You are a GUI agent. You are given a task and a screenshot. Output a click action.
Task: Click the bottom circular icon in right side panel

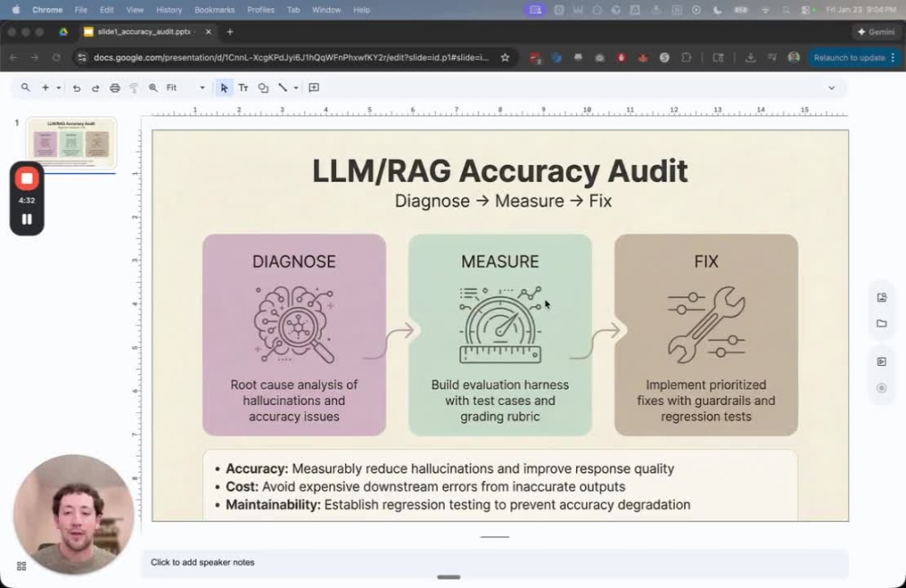pos(882,388)
